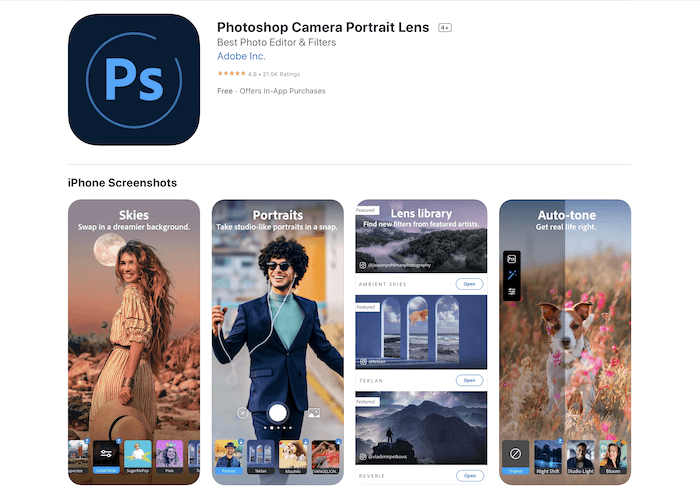Select the Original no-filter icon
Screen dimensions: 700x493
click(x=515, y=455)
